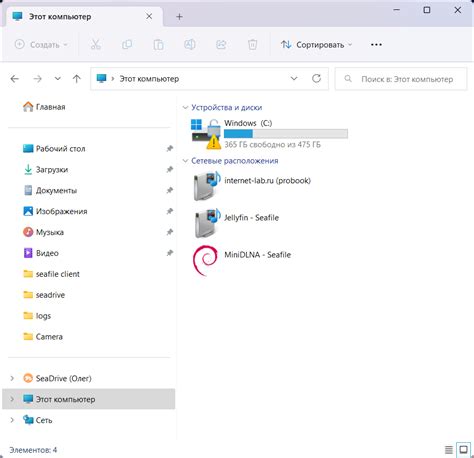
Task: Open Главная in the navigation pane
Action: click(44, 107)
